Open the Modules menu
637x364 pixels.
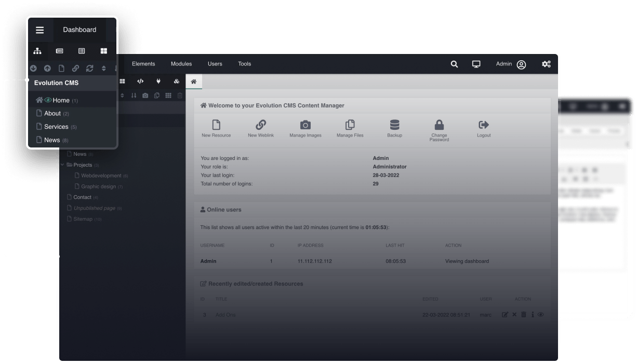pos(181,64)
